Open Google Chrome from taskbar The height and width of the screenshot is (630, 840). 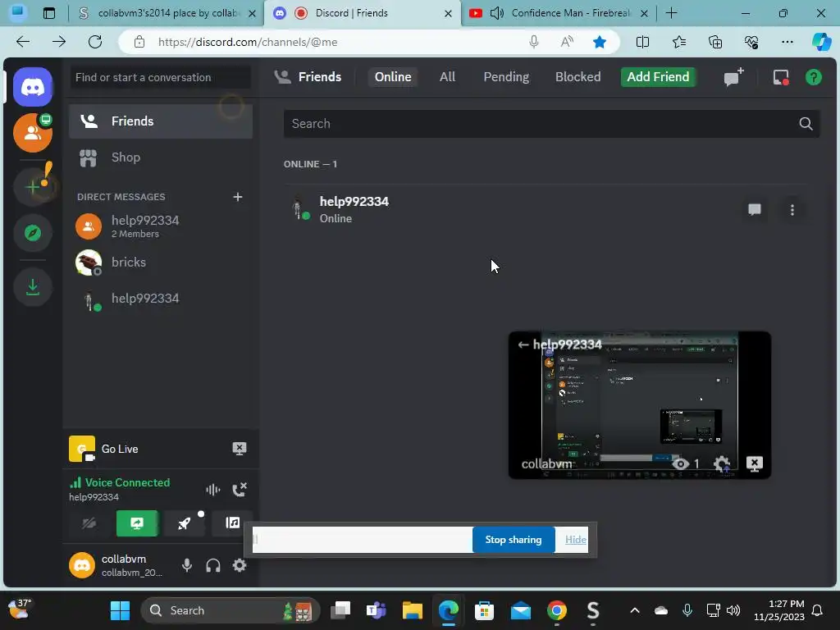[x=557, y=610]
